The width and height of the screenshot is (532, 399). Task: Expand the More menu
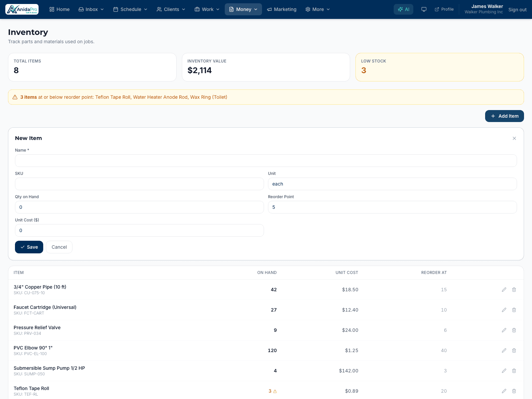318,9
